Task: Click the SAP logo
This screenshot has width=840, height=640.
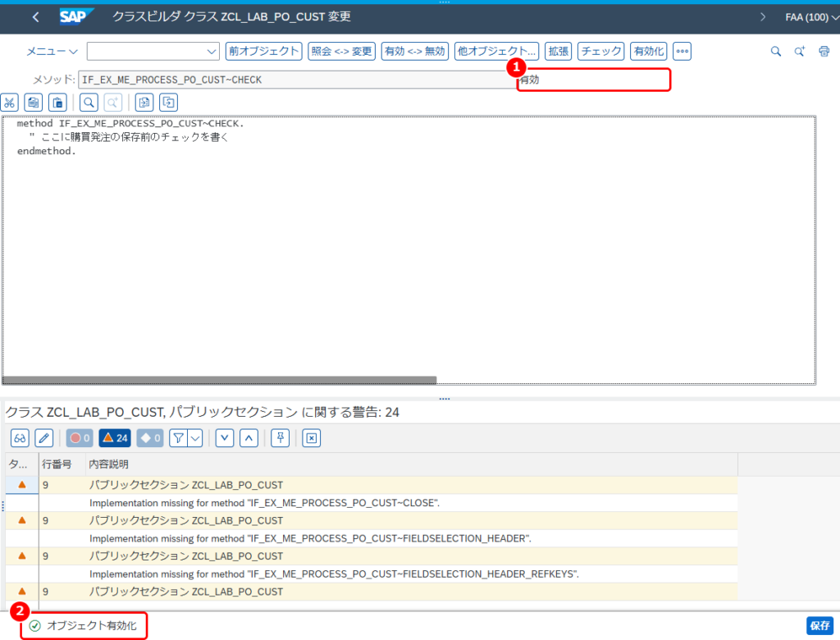Action: click(x=76, y=16)
